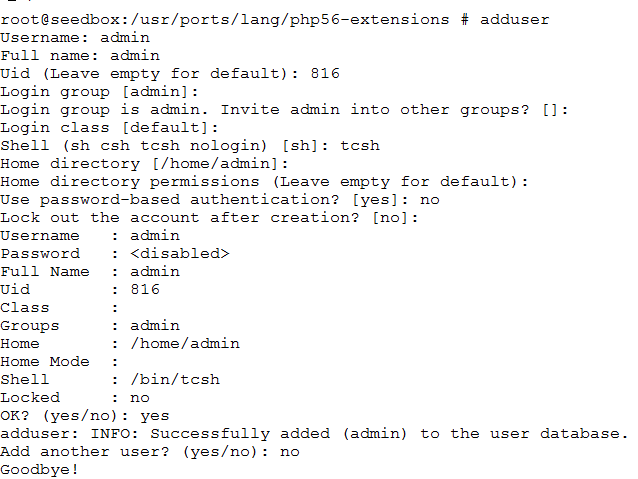Click the password-based authentication 'no' answer
Screen dimensions: 638x479
click(430, 200)
